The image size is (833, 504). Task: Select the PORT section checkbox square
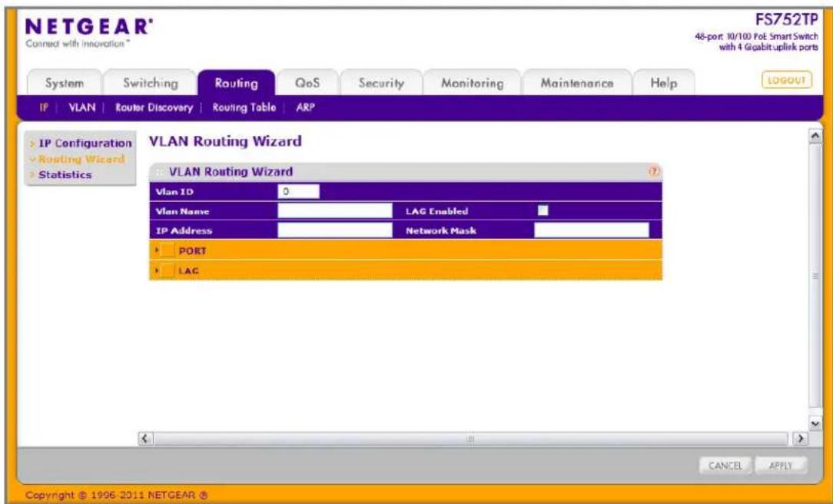tap(168, 250)
